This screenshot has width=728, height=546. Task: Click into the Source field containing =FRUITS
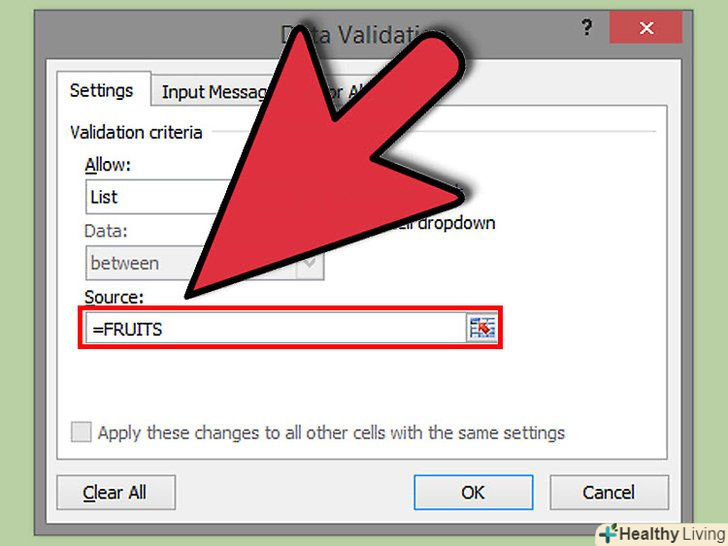tap(275, 328)
